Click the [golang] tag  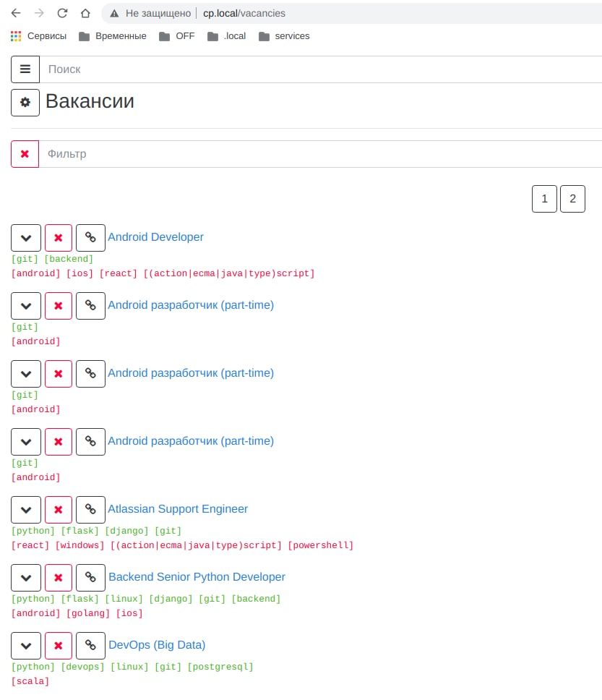(88, 613)
